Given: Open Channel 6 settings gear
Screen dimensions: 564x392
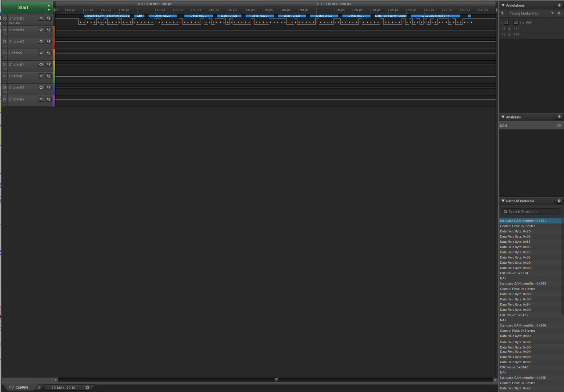Looking at the screenshot, I should pos(41,88).
